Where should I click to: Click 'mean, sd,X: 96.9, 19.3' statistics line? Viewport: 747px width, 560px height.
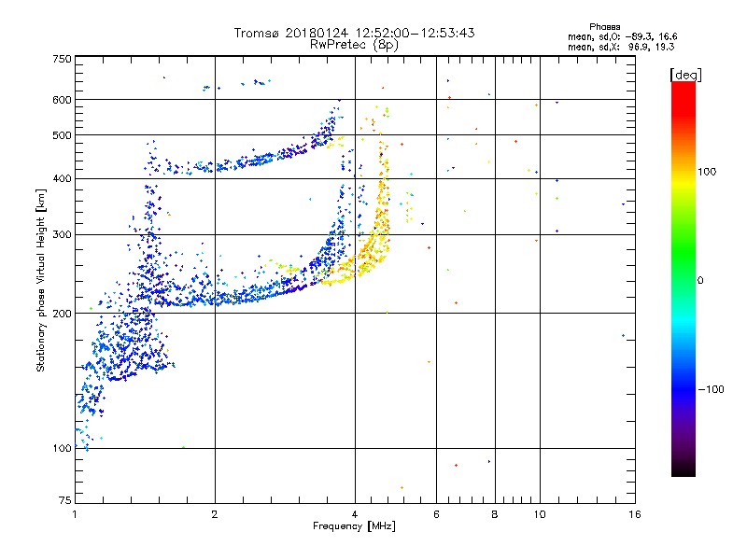[x=621, y=47]
